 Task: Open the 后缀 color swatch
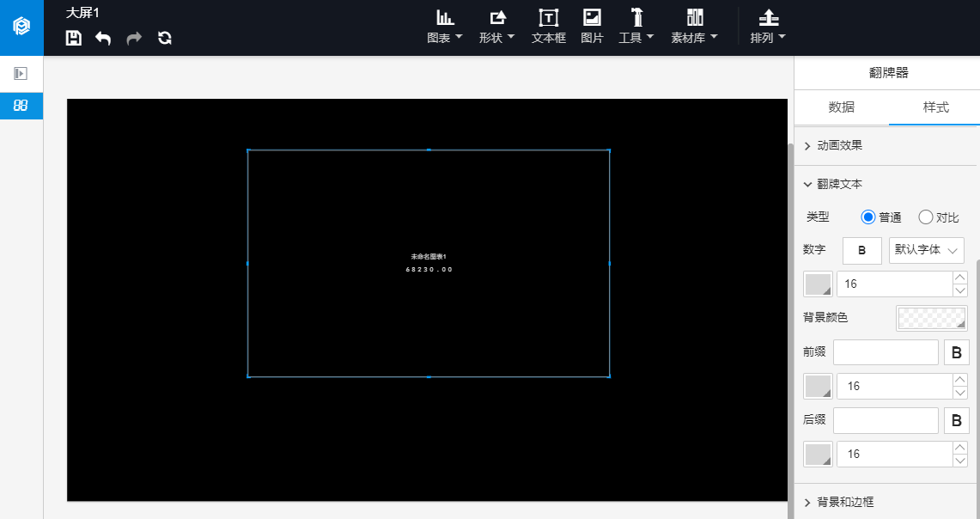[x=819, y=455]
